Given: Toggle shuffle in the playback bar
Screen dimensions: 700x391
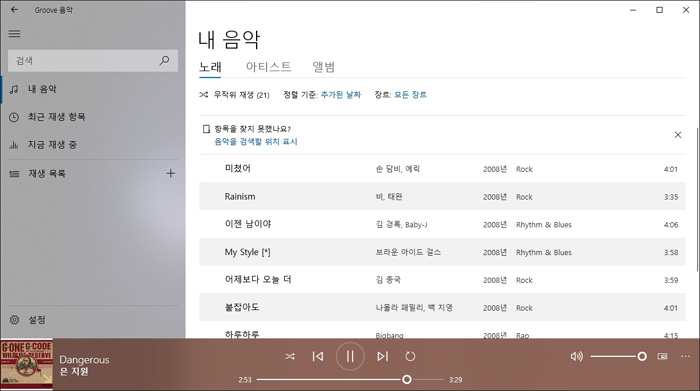Looking at the screenshot, I should [290, 356].
